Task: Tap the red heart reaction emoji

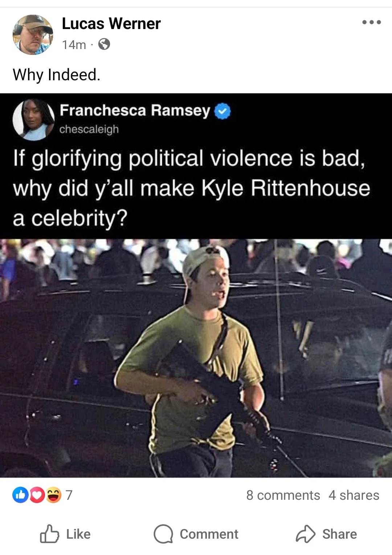Action: [36, 495]
